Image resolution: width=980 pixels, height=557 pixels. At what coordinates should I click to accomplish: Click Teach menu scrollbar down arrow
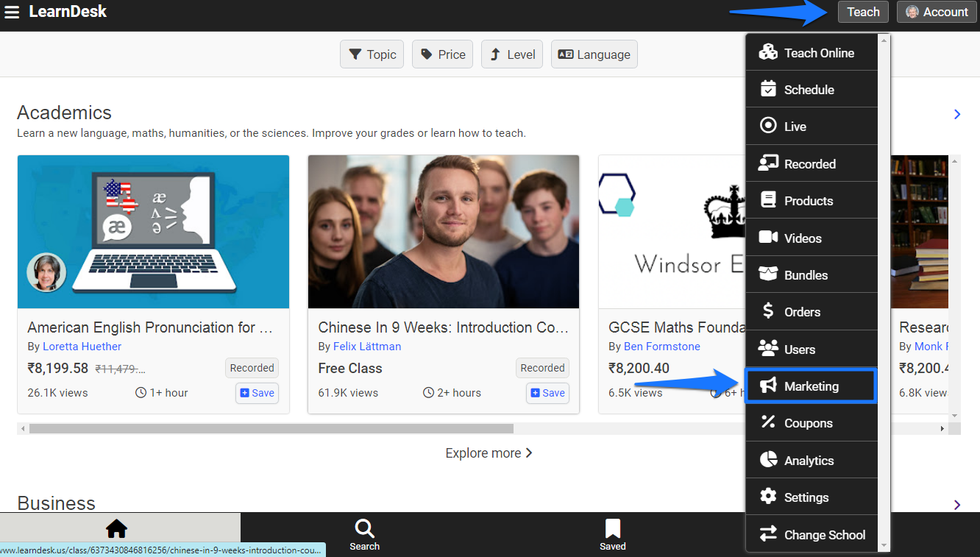(x=884, y=545)
